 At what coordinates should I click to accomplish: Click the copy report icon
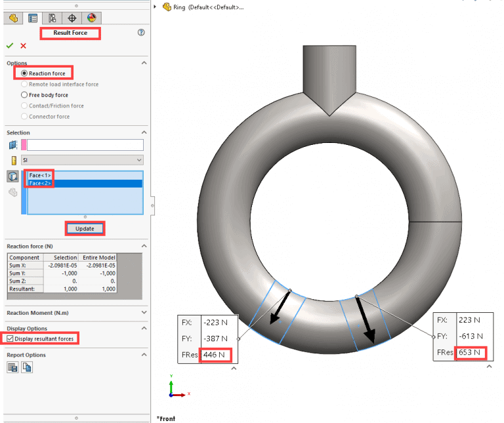[x=27, y=368]
